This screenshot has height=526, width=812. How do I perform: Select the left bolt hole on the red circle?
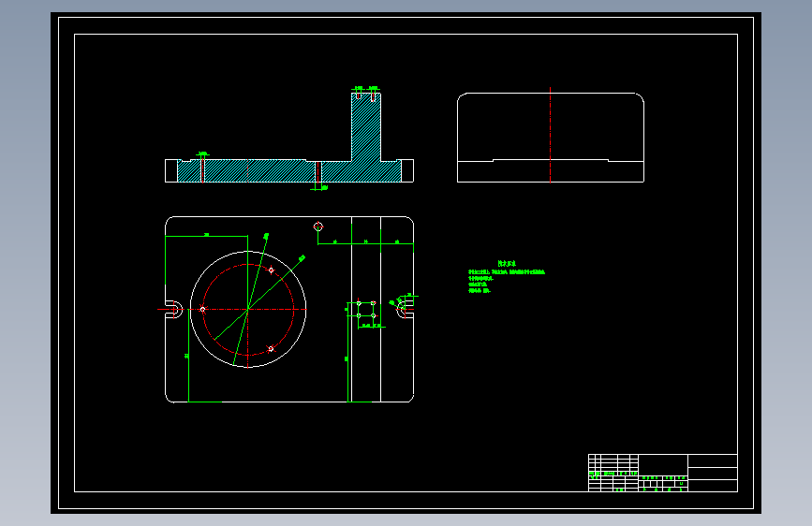point(202,310)
